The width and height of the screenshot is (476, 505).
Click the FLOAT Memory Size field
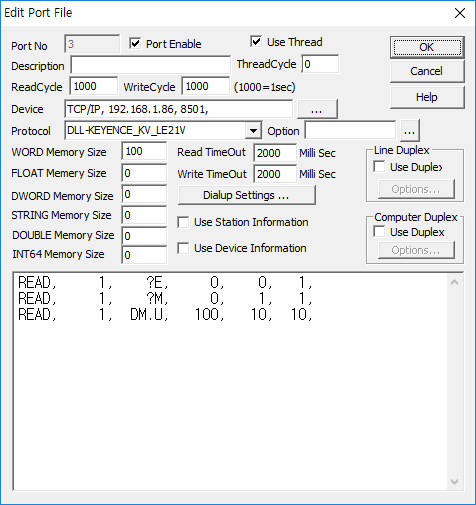click(144, 173)
